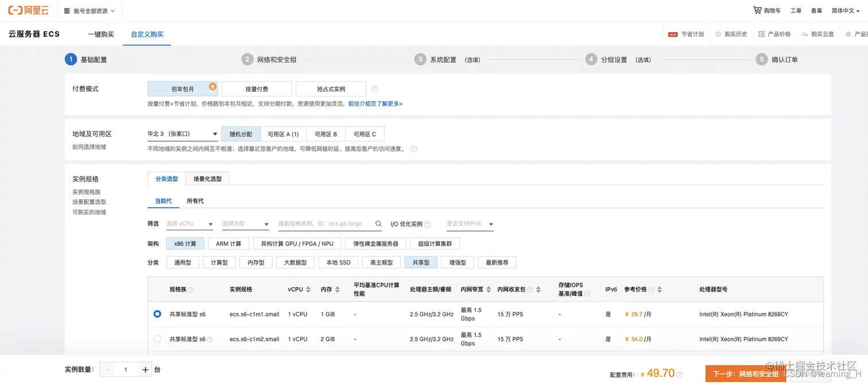Switch to 分类选型 tab
868x383 pixels.
[166, 179]
